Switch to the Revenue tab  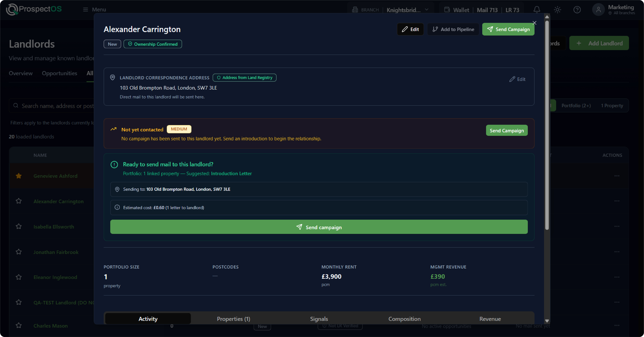point(490,319)
